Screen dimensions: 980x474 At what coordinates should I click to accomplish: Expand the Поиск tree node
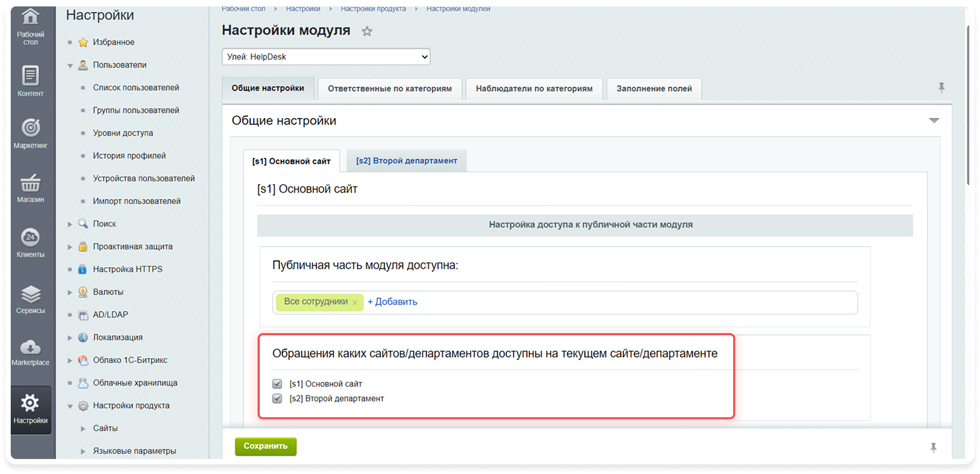coord(70,224)
